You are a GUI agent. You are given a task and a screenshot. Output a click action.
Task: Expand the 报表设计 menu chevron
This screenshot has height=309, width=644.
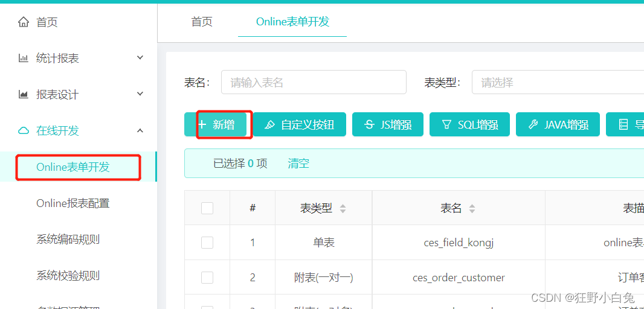140,94
